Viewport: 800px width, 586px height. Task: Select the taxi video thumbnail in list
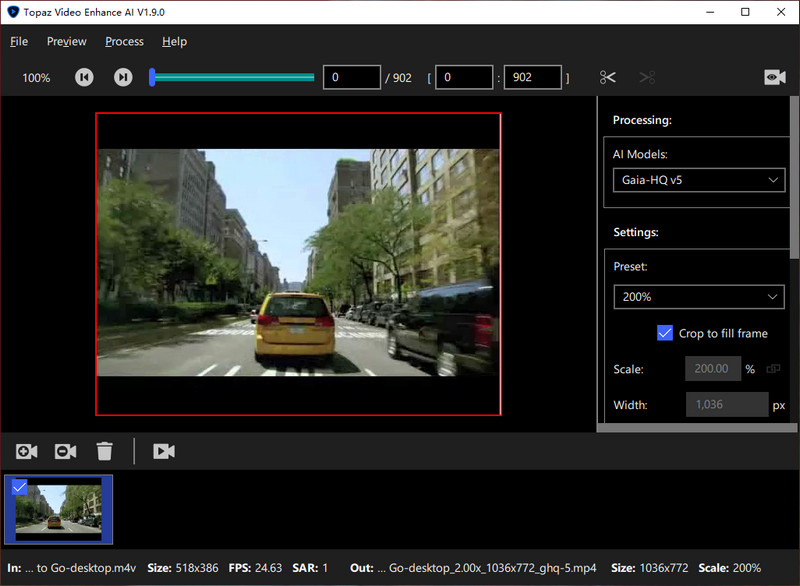[59, 510]
